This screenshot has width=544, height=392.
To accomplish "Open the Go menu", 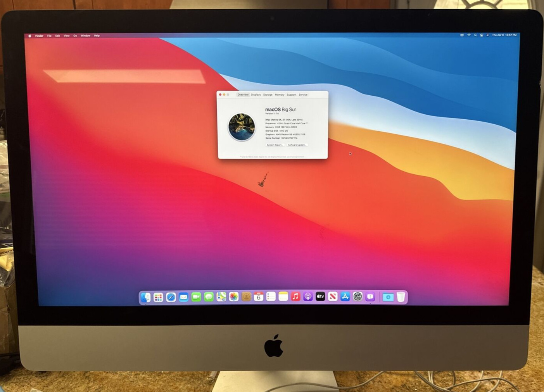I will coord(75,36).
